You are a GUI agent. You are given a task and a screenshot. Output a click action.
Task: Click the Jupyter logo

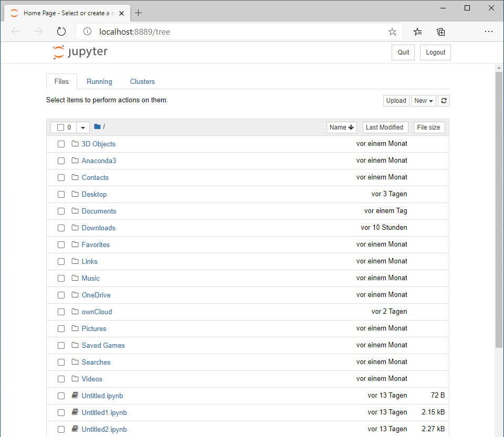(80, 52)
